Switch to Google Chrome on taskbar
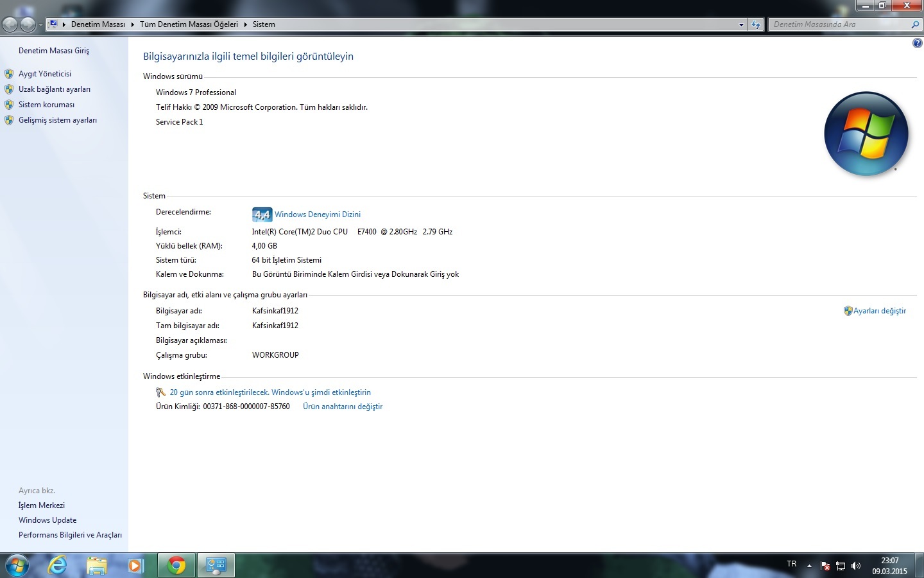The height and width of the screenshot is (578, 924). (176, 566)
